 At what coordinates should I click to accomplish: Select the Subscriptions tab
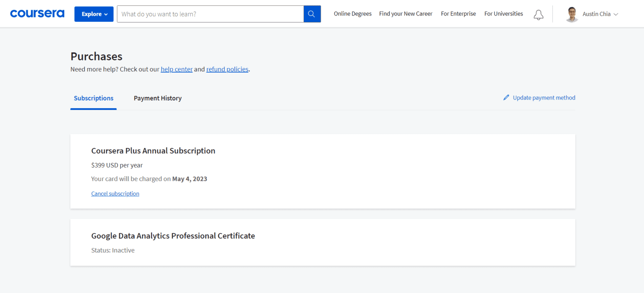click(93, 98)
